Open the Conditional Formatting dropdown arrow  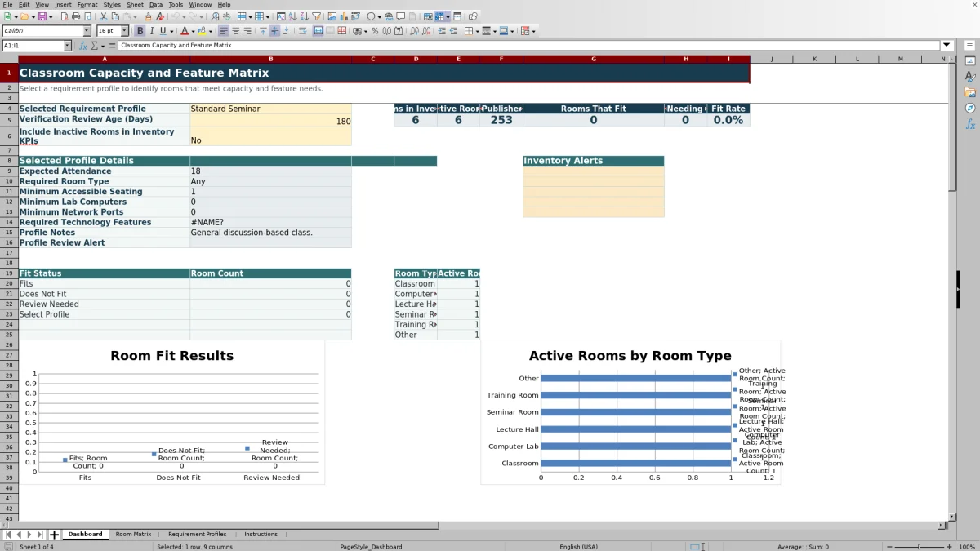[x=534, y=32]
